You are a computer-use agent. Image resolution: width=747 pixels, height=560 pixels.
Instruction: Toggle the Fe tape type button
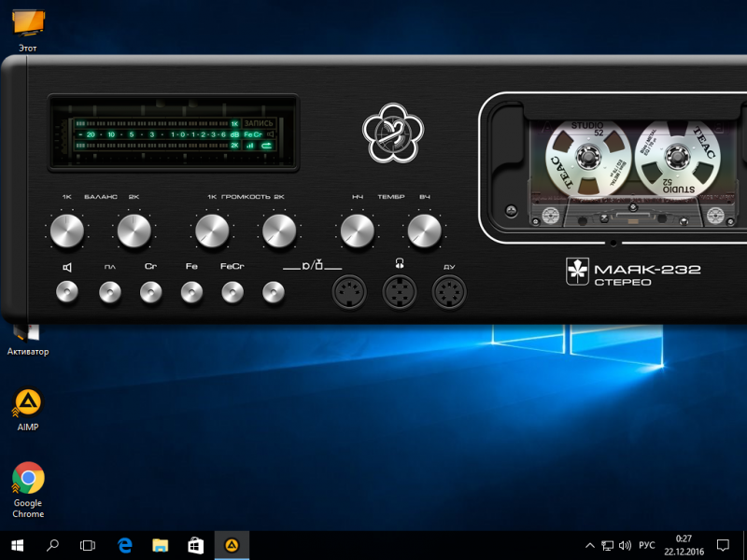[192, 292]
